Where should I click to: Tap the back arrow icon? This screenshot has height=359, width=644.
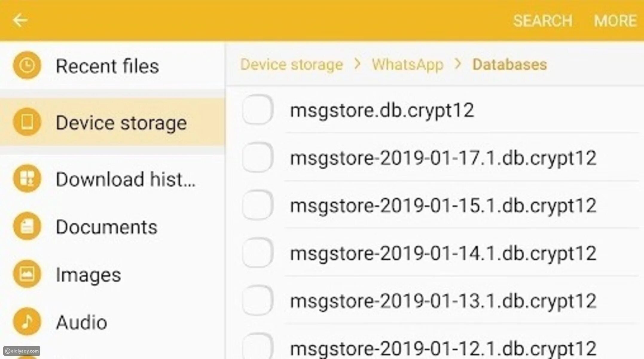(x=20, y=20)
